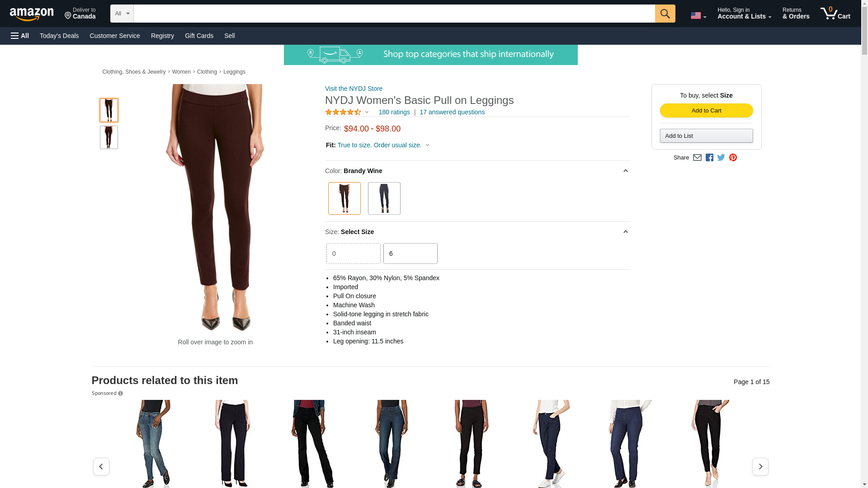Open the US flag language selector
This screenshot has height=488, width=868.
tap(698, 15)
